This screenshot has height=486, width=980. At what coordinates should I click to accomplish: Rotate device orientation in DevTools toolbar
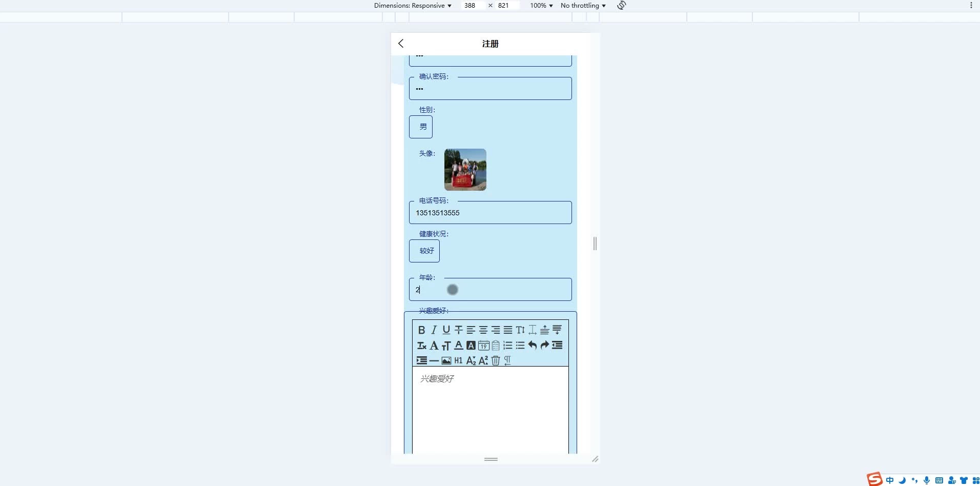click(x=621, y=5)
